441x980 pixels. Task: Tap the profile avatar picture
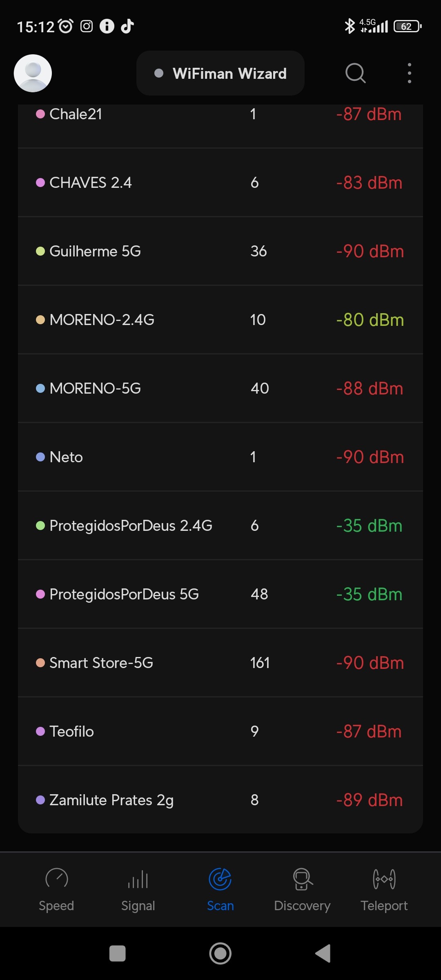(x=33, y=73)
